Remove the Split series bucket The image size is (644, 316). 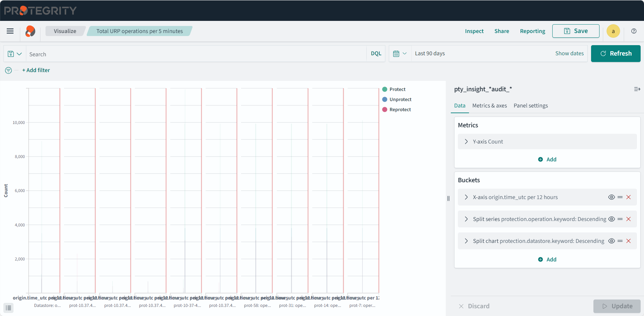pos(628,219)
